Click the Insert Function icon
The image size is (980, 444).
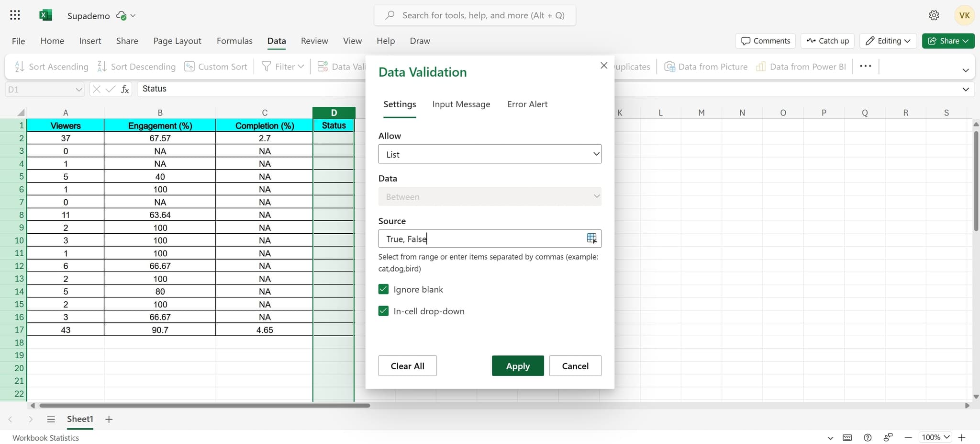(124, 89)
